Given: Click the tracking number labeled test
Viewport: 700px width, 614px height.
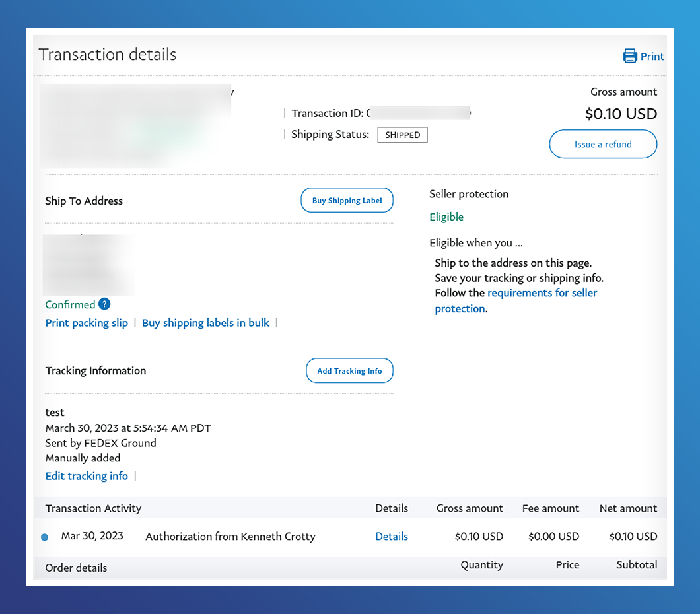Looking at the screenshot, I should click(55, 413).
